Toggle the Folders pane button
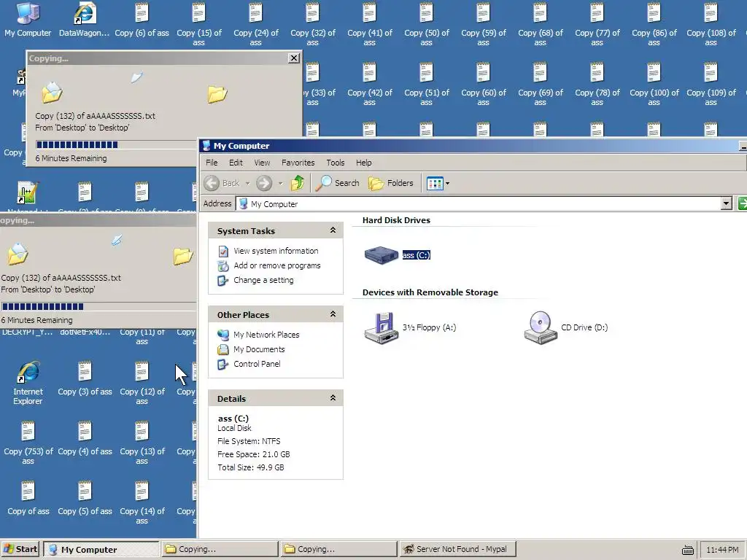 [391, 183]
